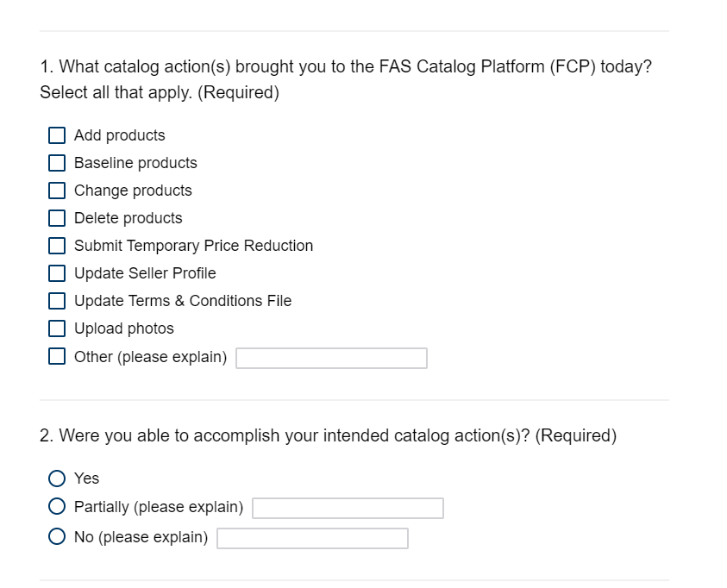Image resolution: width=727 pixels, height=588 pixels.
Task: Pick the No radio button
Action: [57, 537]
